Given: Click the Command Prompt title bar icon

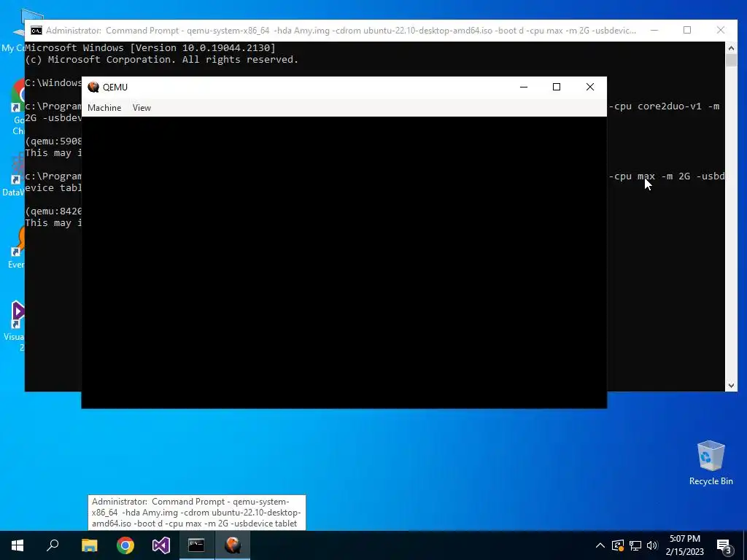Looking at the screenshot, I should [36, 31].
